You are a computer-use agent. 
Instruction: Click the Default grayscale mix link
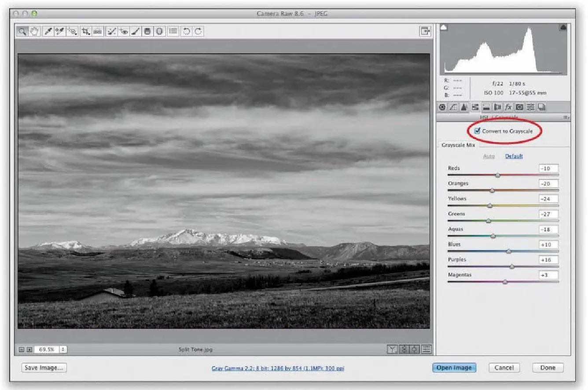click(x=514, y=156)
